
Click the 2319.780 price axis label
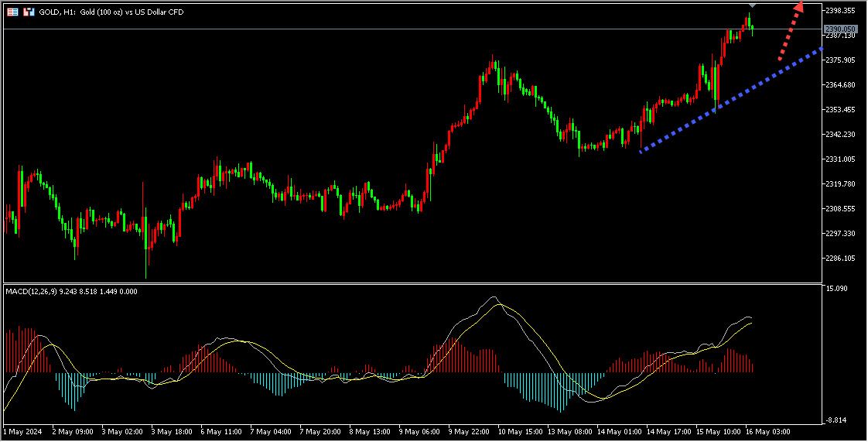840,184
